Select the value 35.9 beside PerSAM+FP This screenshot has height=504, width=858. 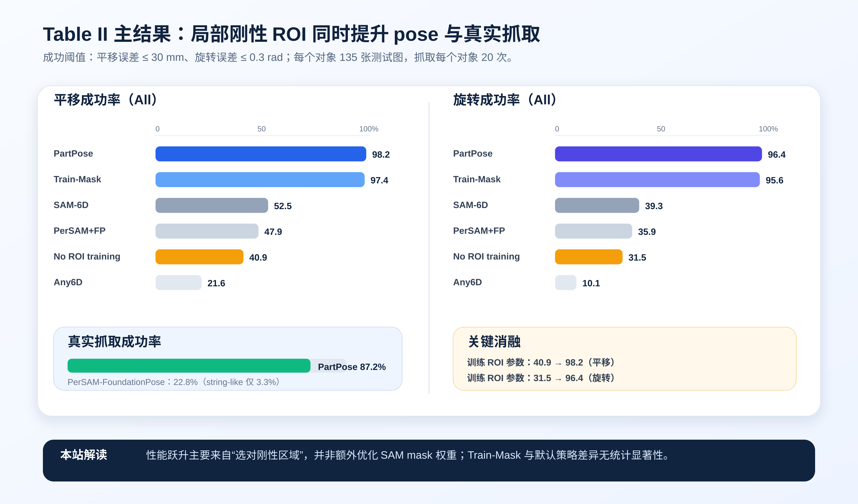tap(647, 232)
